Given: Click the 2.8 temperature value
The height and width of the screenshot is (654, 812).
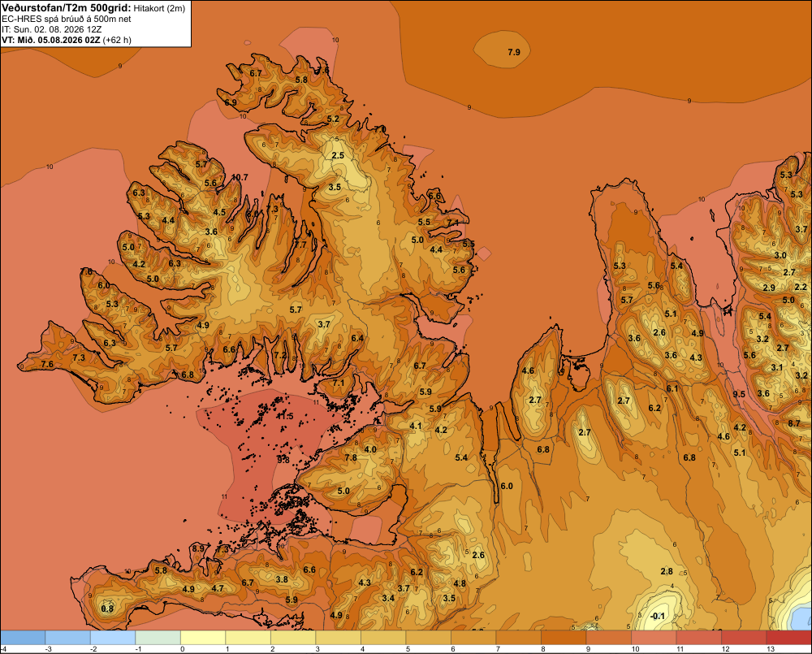Looking at the screenshot, I should tap(667, 572).
